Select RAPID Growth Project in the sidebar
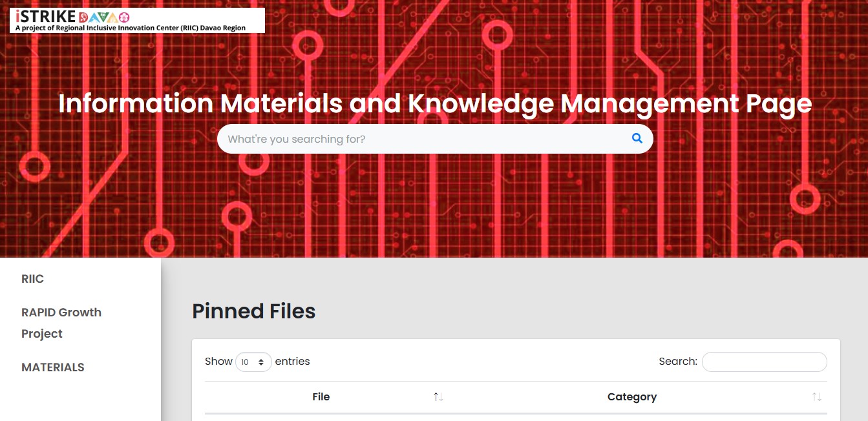Screen dimensions: 868x421 tap(61, 323)
